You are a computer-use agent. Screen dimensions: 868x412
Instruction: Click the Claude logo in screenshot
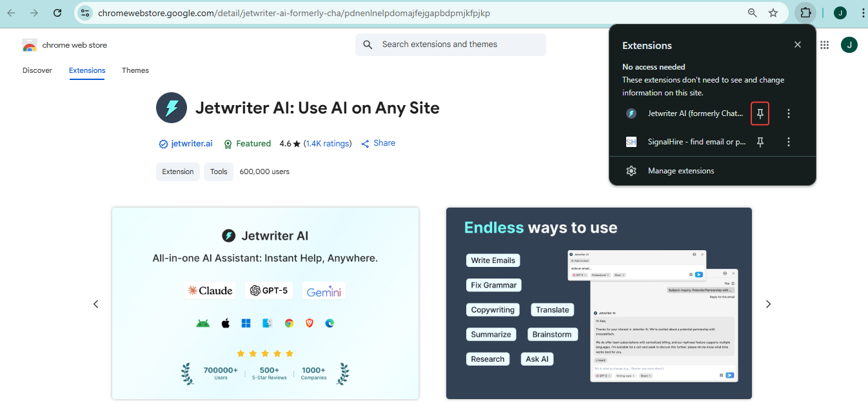click(210, 291)
